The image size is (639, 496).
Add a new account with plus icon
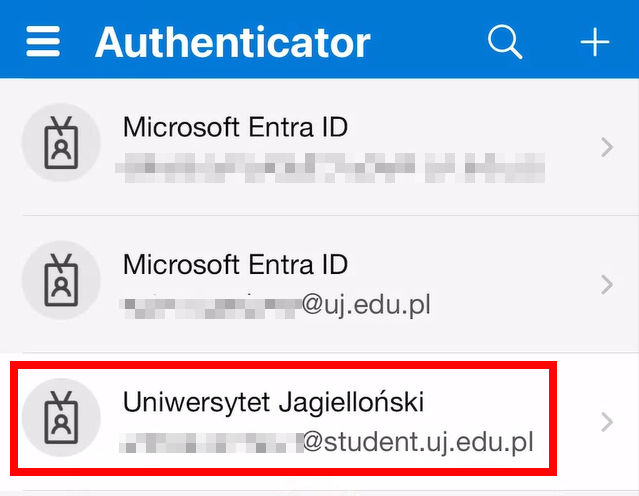coord(595,42)
